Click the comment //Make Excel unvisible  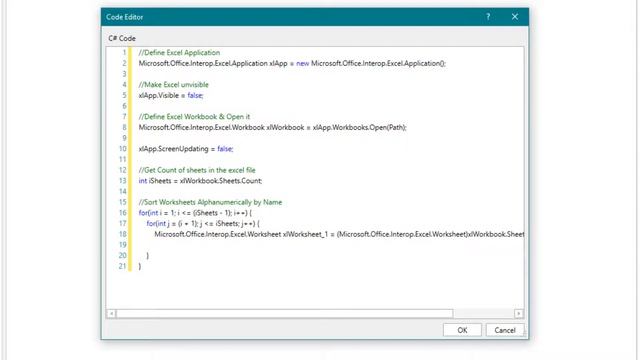pyautogui.click(x=173, y=84)
